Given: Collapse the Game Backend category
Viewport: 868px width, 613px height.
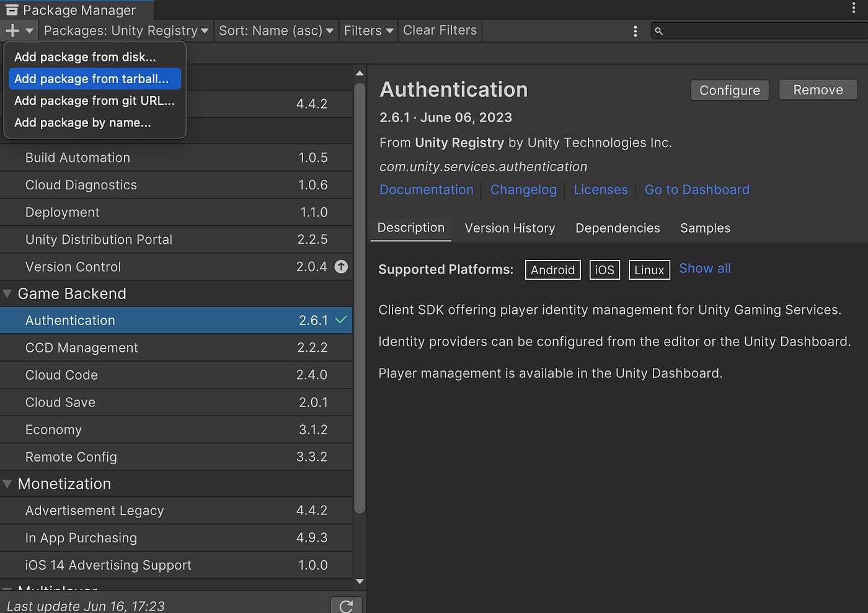Looking at the screenshot, I should coord(7,294).
